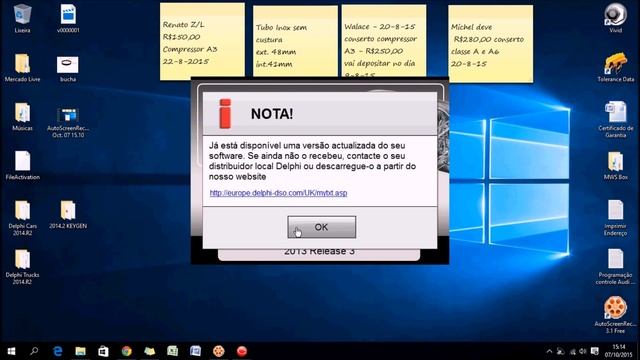Open the 2014.2 KEYGEN folder

pyautogui.click(x=68, y=214)
